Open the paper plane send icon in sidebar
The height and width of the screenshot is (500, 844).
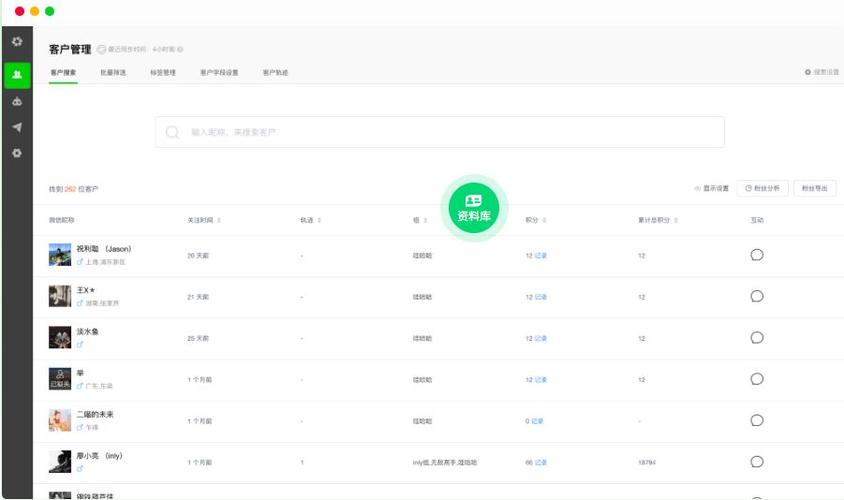pos(17,127)
